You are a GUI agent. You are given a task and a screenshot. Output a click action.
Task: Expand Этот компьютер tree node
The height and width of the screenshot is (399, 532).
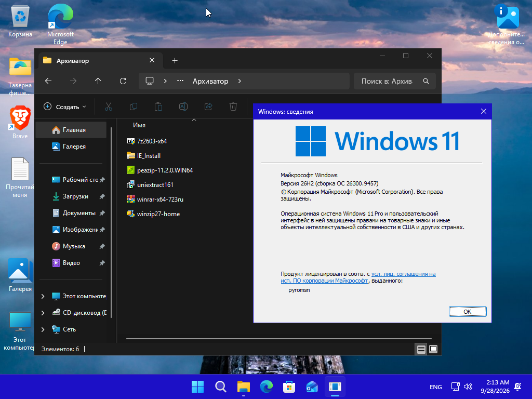[x=43, y=296]
